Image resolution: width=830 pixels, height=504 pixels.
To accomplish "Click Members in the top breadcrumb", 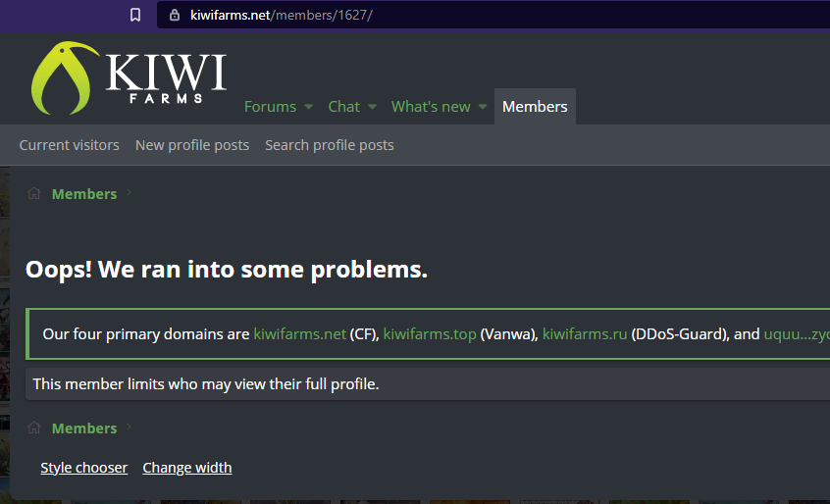I will 84,194.
